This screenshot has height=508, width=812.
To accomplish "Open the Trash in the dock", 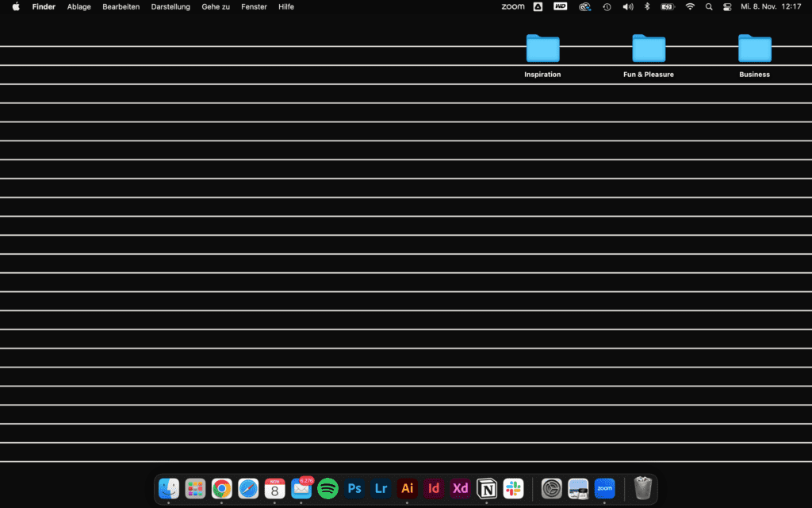I will click(643, 488).
